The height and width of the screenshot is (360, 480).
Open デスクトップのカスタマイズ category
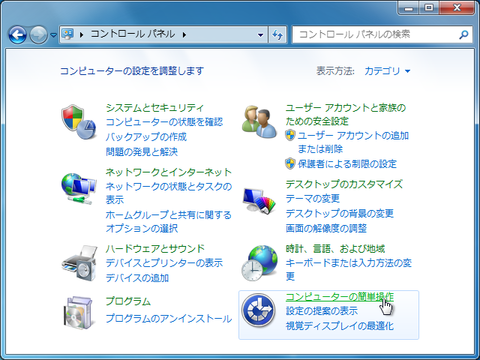point(344,184)
